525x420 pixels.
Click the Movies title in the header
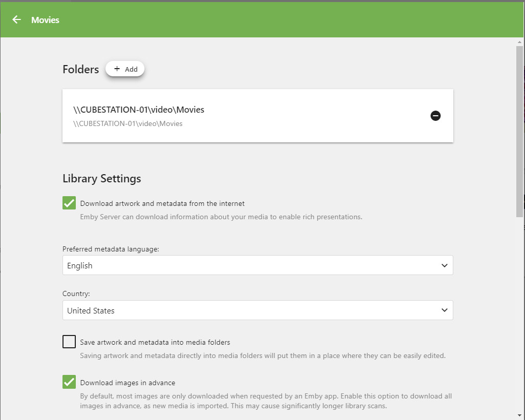click(x=45, y=20)
